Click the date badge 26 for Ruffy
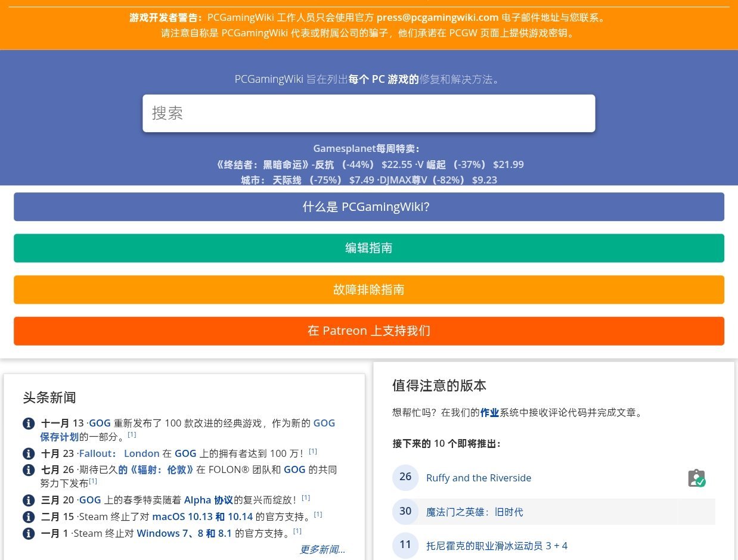Image resolution: width=738 pixels, height=560 pixels. 405,478
